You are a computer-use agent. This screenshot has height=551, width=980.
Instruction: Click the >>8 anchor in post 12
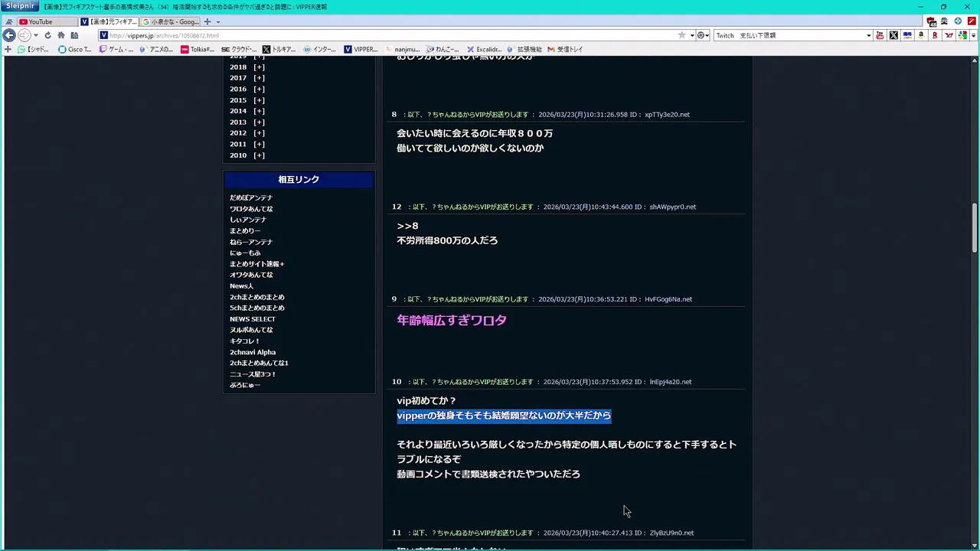[x=407, y=226]
